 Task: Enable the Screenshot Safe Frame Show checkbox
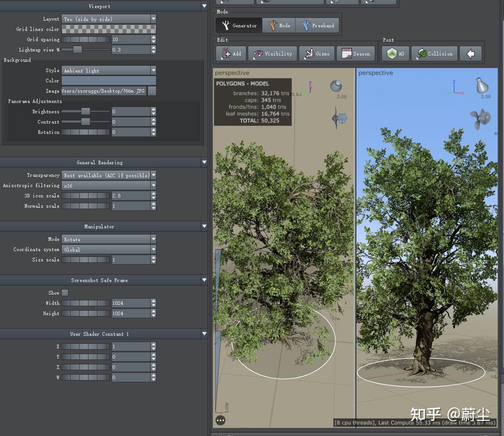(65, 292)
